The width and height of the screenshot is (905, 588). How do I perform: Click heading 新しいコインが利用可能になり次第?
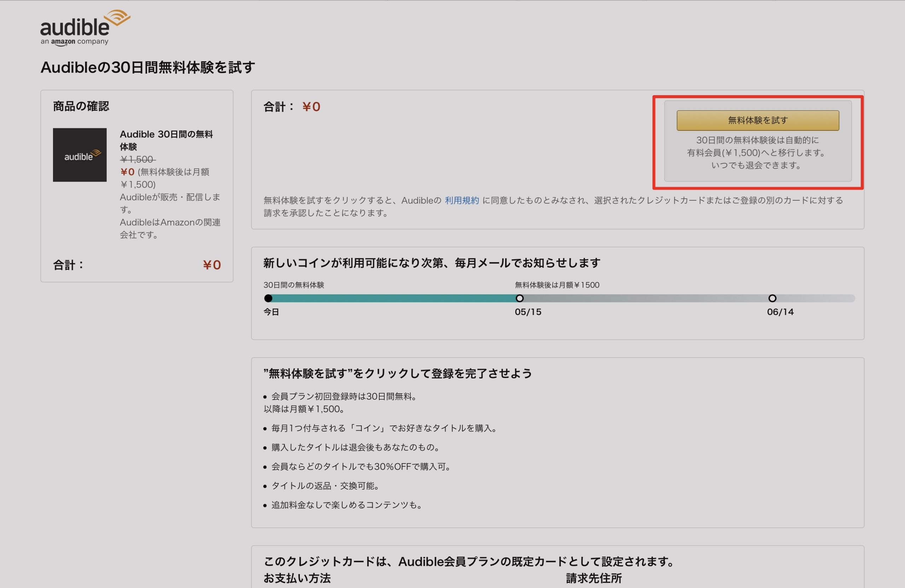[432, 263]
